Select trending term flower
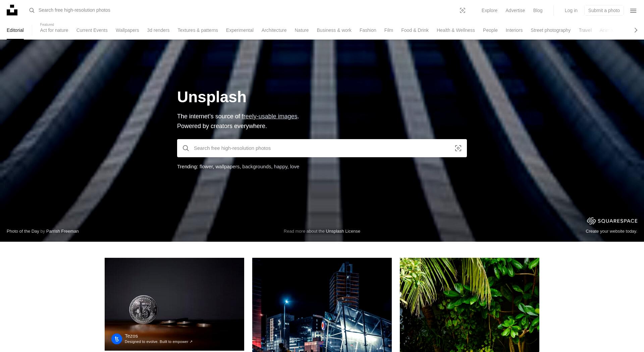Screen dimensions: 644x352 pos(206,167)
